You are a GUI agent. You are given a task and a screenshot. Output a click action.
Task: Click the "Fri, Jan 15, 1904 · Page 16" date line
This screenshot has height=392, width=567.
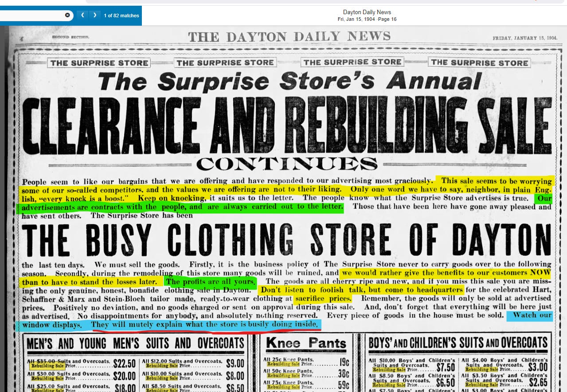click(367, 19)
